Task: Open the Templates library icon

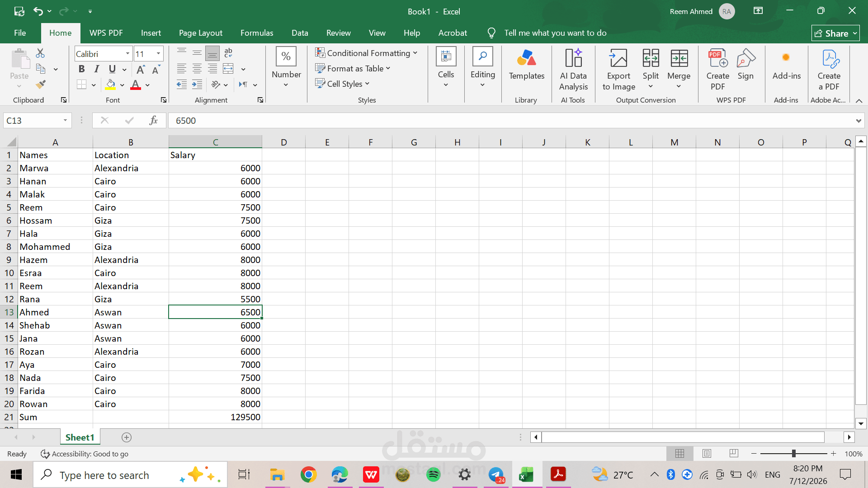Action: tap(527, 65)
